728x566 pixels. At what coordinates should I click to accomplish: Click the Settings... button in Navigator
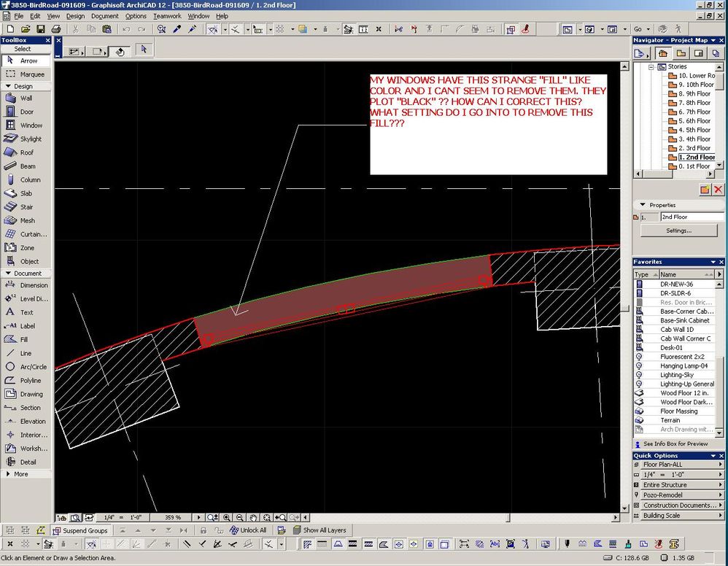point(678,230)
